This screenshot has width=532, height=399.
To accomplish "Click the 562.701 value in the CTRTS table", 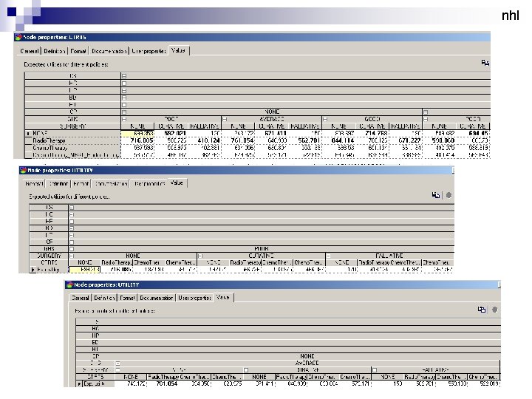I will 309,140.
